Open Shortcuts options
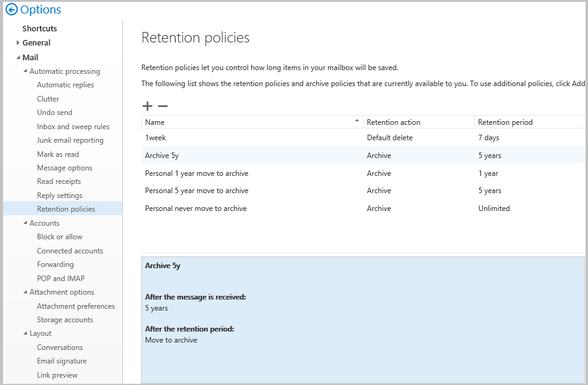 [x=39, y=29]
